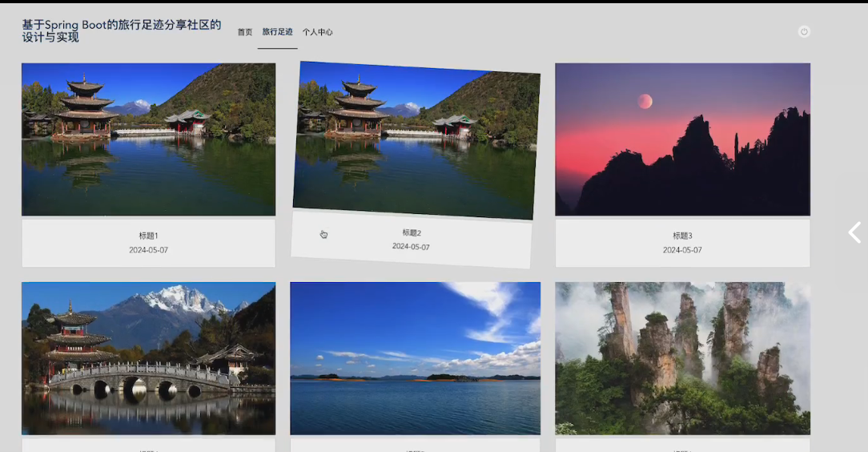Click the 2024-05-07 date under 标题2
868x452 pixels.
click(411, 247)
